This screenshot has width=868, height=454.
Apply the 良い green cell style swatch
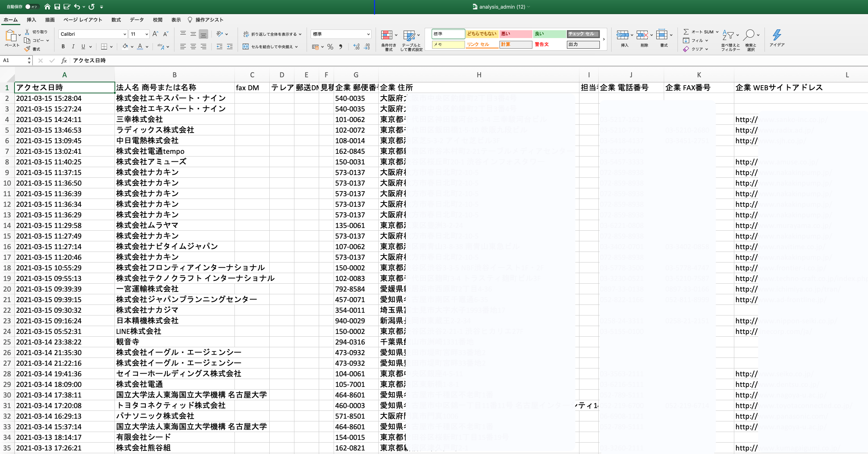tap(549, 34)
